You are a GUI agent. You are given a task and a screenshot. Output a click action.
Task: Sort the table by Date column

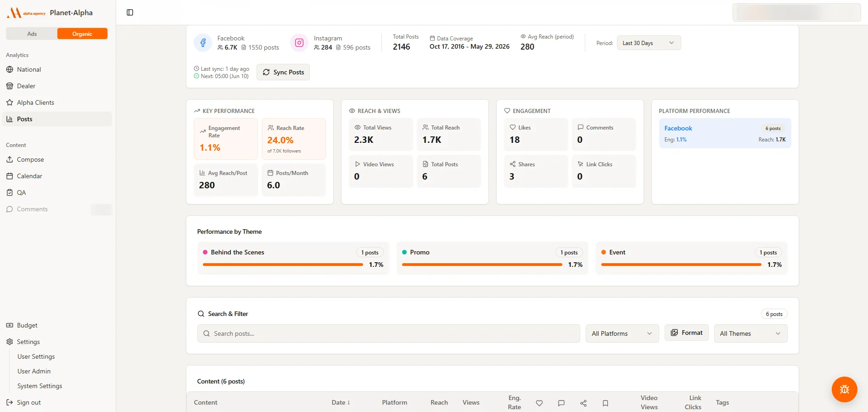(x=341, y=402)
